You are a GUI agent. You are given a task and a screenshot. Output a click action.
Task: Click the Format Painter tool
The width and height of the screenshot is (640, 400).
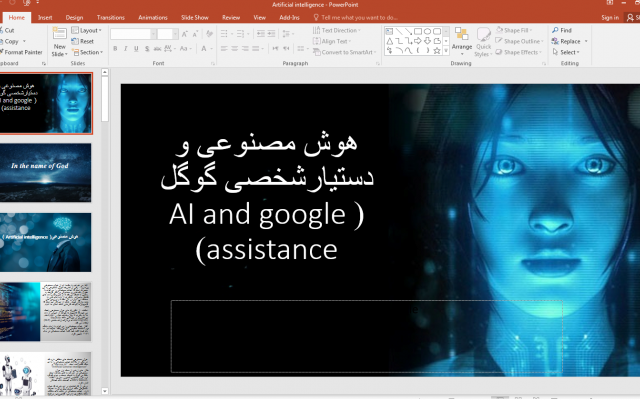(x=22, y=52)
